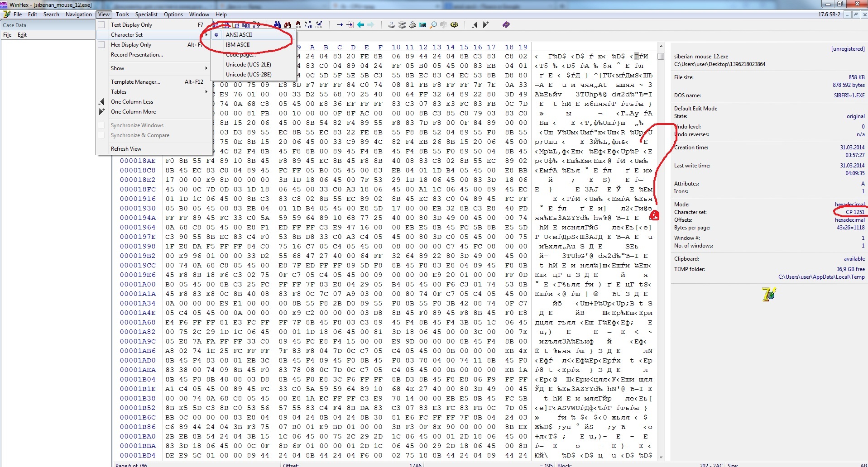Click the toolbar One Column More arrow
Image resolution: width=868 pixels, height=467 pixels.
coord(485,25)
